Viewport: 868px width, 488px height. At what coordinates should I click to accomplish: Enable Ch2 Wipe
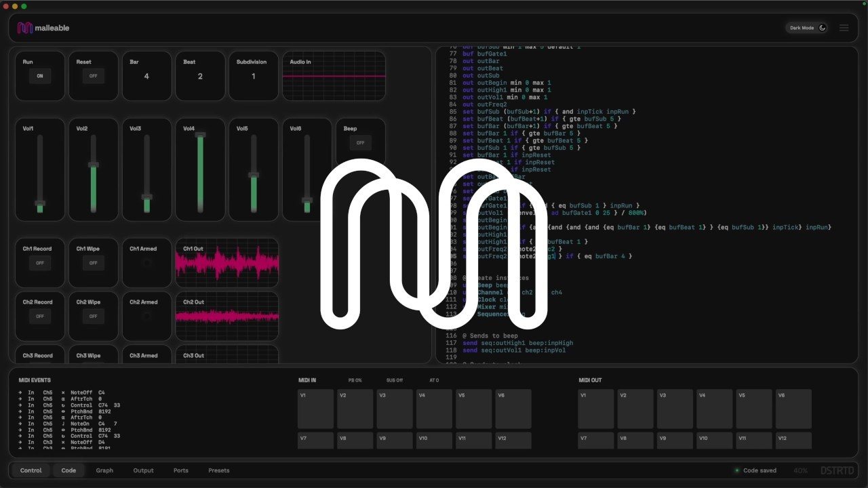pyautogui.click(x=93, y=316)
